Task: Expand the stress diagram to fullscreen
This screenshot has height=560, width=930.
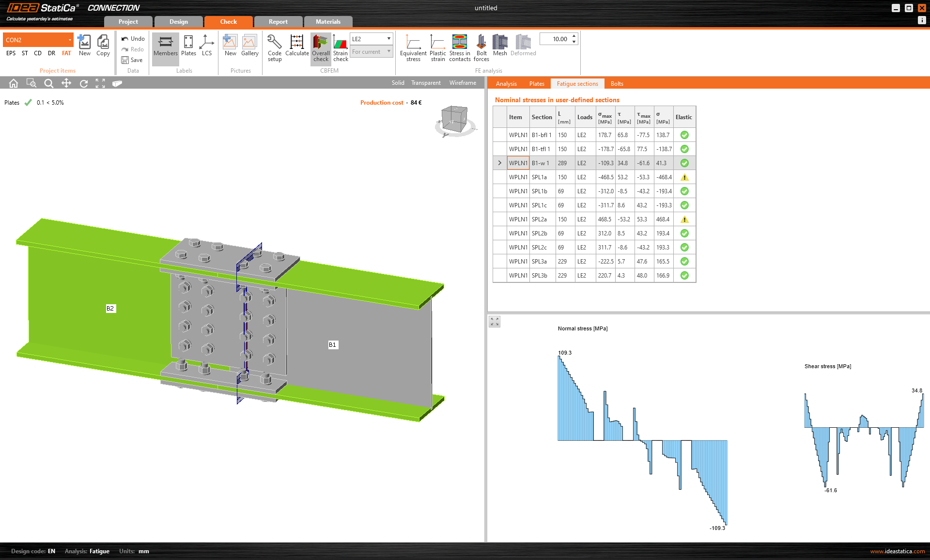Action: pos(495,322)
